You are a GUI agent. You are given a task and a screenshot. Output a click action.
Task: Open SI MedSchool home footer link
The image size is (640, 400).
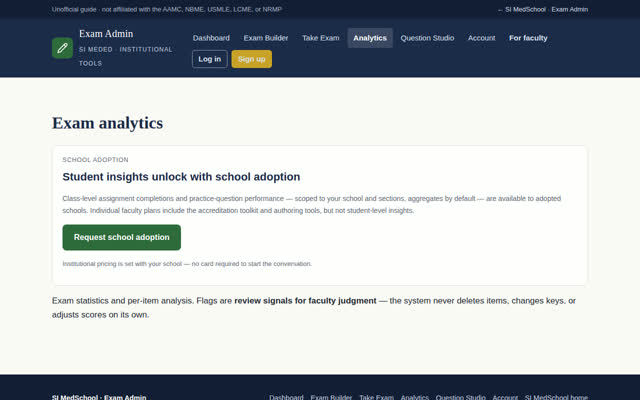(556, 397)
